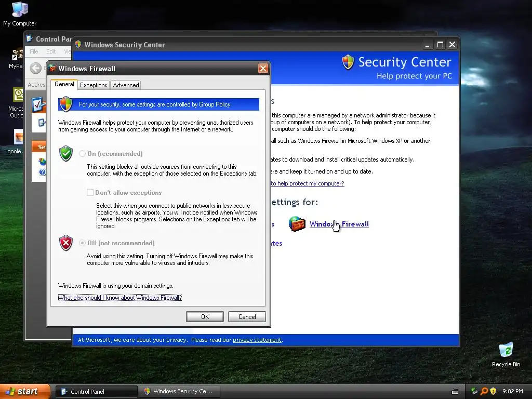Click the green shield On icon

[66, 154]
